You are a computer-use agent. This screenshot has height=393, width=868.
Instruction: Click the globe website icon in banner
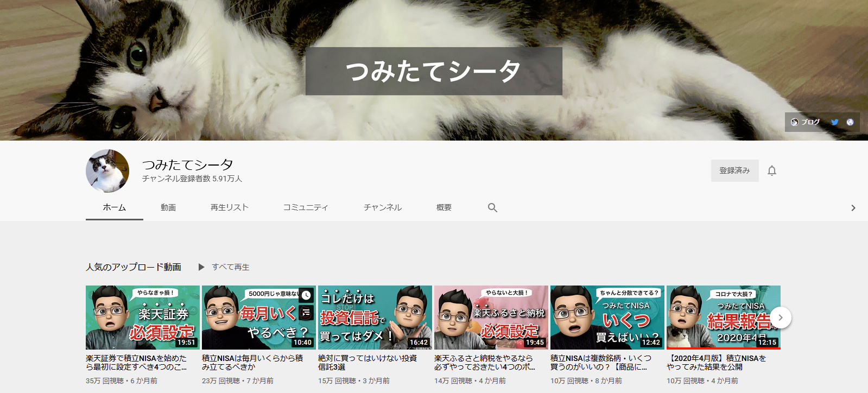pos(850,122)
